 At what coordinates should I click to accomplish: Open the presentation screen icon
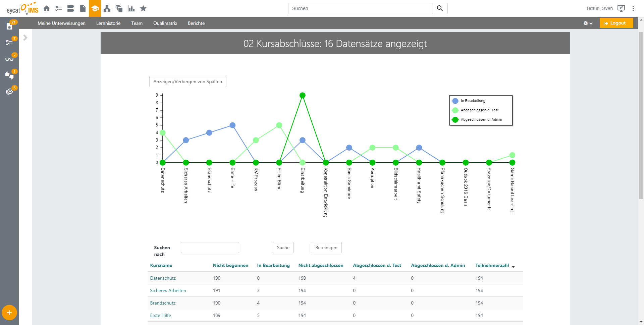pos(621,8)
